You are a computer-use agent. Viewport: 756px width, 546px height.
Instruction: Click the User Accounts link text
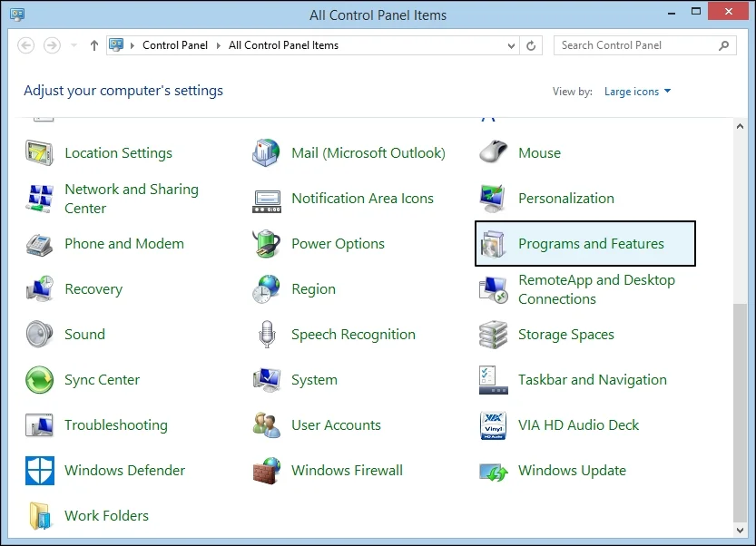point(336,425)
